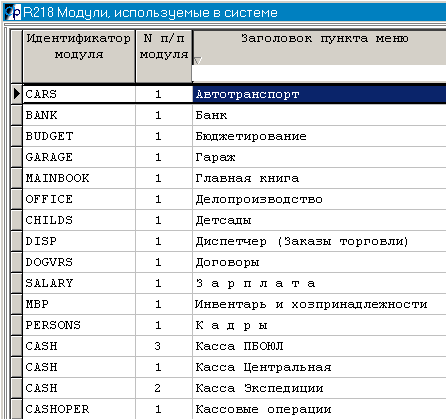Select the 'Делопроизводство' cell

click(x=319, y=199)
